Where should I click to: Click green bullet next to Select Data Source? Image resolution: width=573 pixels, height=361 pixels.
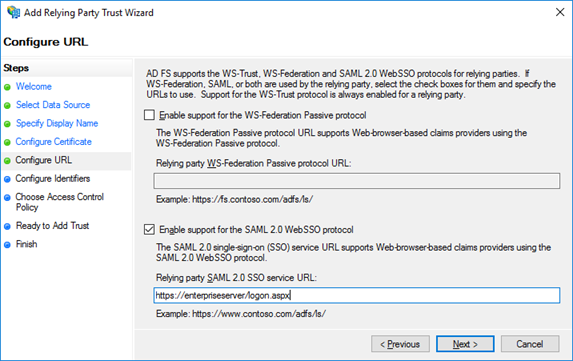click(x=7, y=106)
